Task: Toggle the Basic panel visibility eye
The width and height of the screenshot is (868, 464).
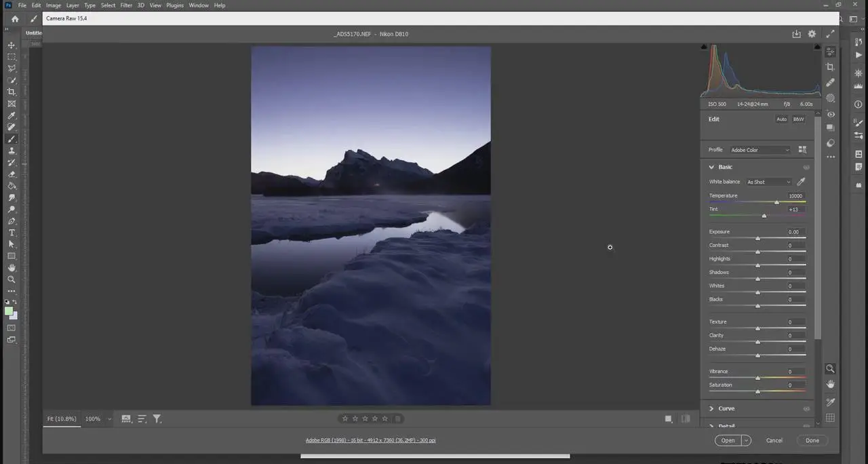Action: (806, 167)
